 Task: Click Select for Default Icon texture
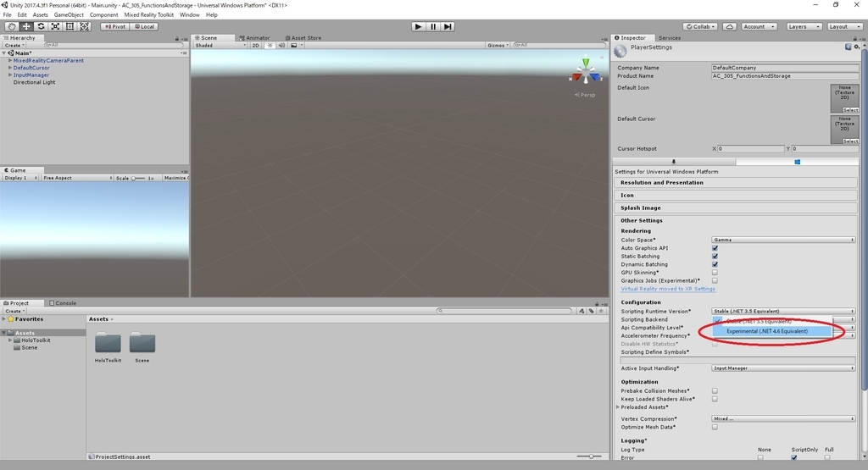click(x=850, y=110)
